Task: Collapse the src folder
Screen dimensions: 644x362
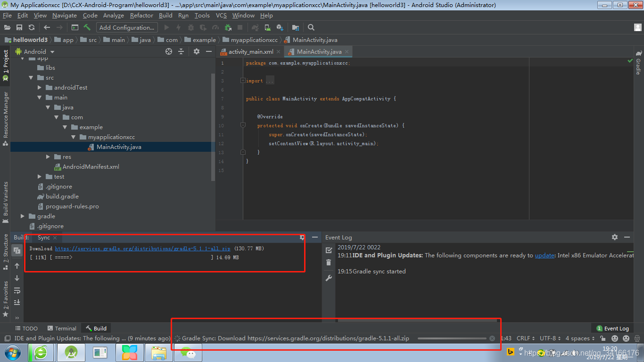Action: pos(31,78)
